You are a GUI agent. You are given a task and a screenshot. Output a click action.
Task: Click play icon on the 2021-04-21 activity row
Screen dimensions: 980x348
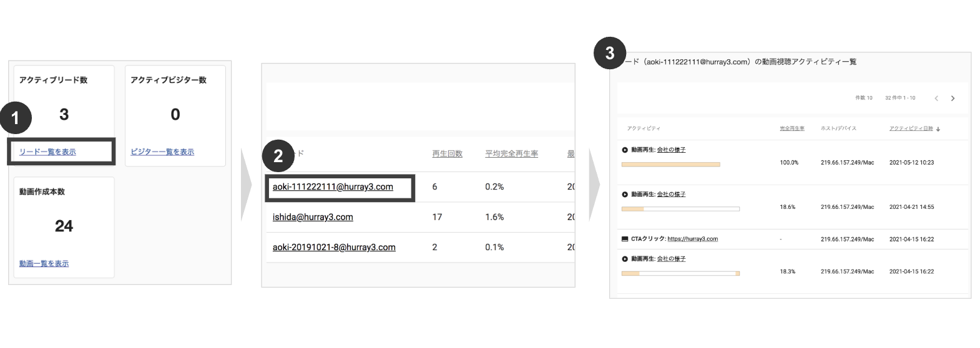pyautogui.click(x=625, y=195)
